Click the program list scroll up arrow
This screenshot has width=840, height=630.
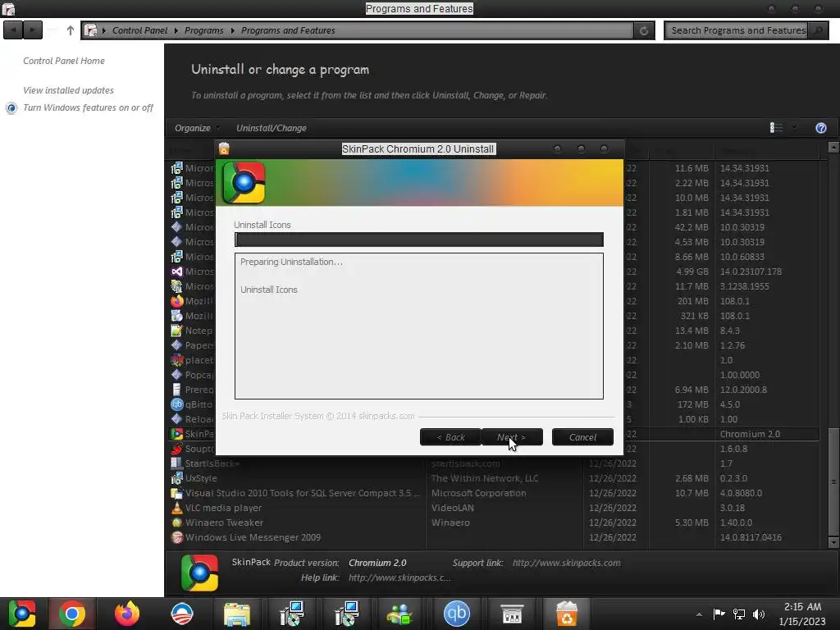coord(833,147)
